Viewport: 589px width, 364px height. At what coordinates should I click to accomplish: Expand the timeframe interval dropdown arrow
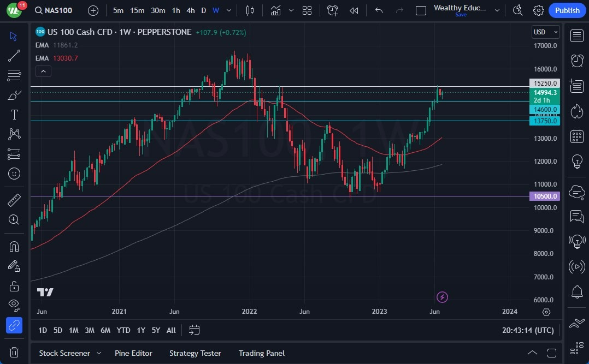229,10
